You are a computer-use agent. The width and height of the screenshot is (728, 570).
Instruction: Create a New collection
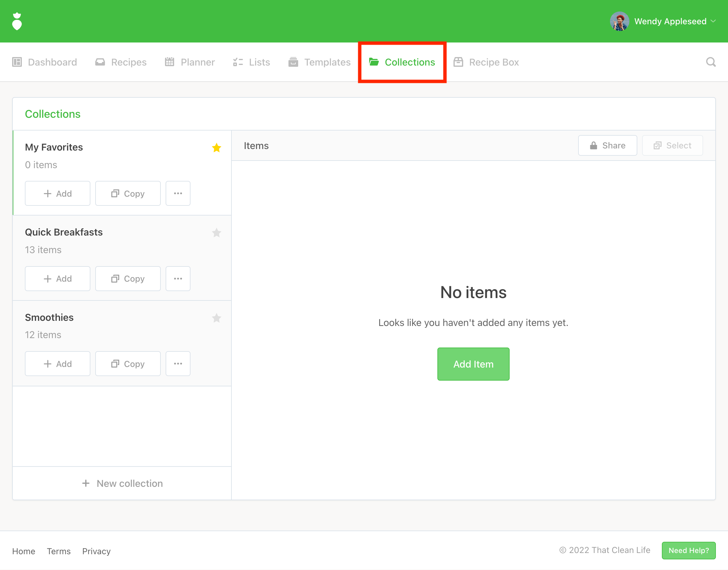tap(122, 483)
